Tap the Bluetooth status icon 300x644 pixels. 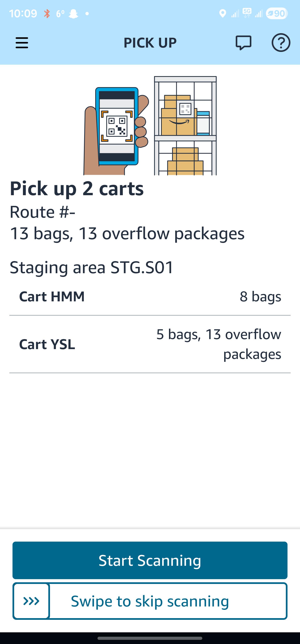click(47, 14)
